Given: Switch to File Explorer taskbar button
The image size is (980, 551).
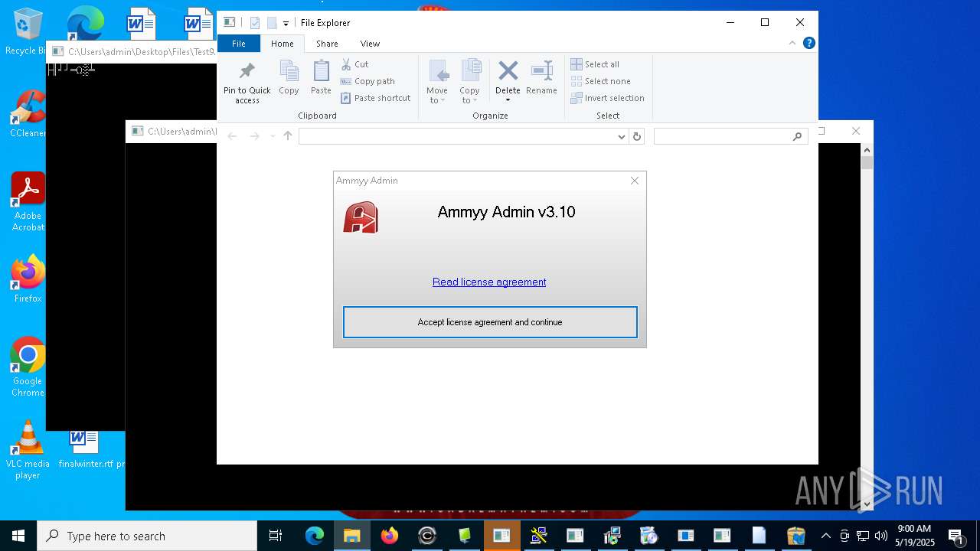Looking at the screenshot, I should pos(351,536).
